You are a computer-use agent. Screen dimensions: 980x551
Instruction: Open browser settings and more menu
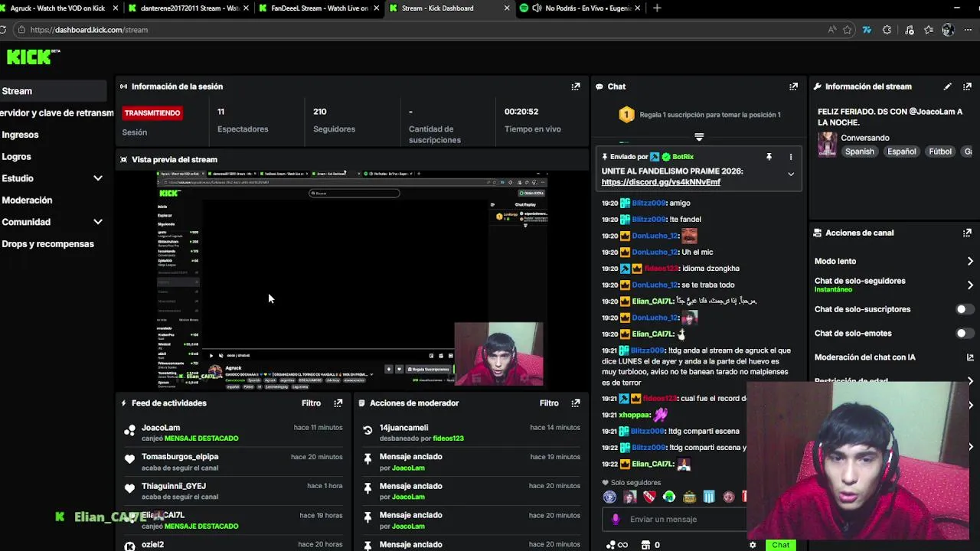pos(967,30)
